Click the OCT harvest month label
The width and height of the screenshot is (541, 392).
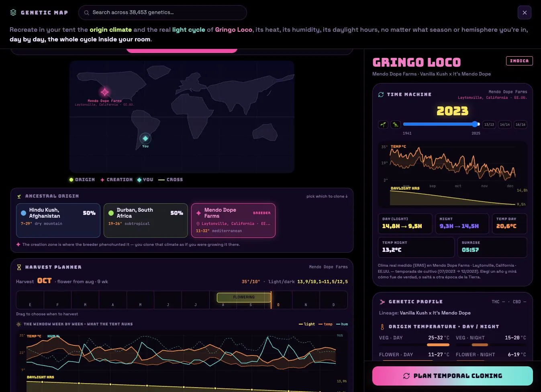tap(45, 281)
